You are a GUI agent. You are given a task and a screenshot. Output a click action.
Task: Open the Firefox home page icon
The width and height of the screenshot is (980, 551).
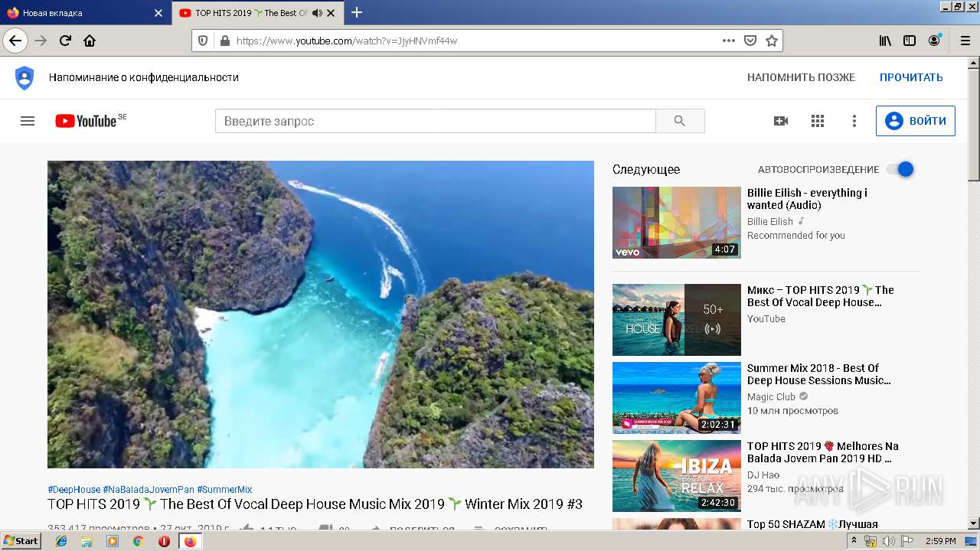90,41
